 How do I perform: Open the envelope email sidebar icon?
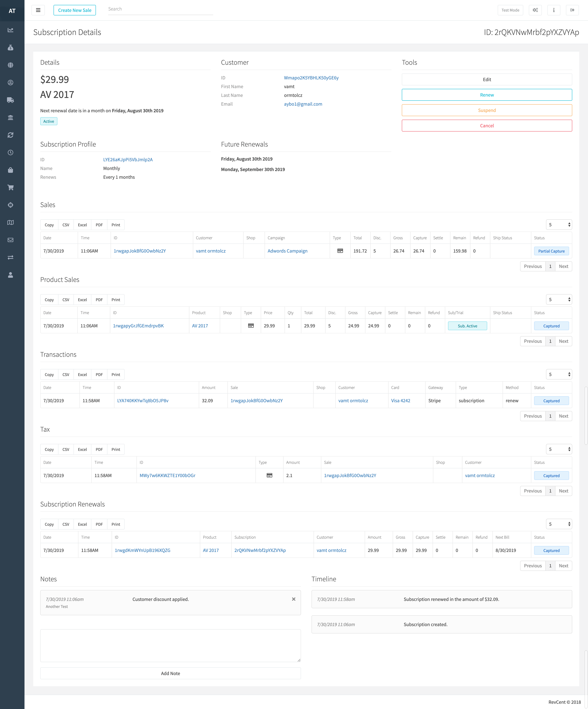point(10,240)
